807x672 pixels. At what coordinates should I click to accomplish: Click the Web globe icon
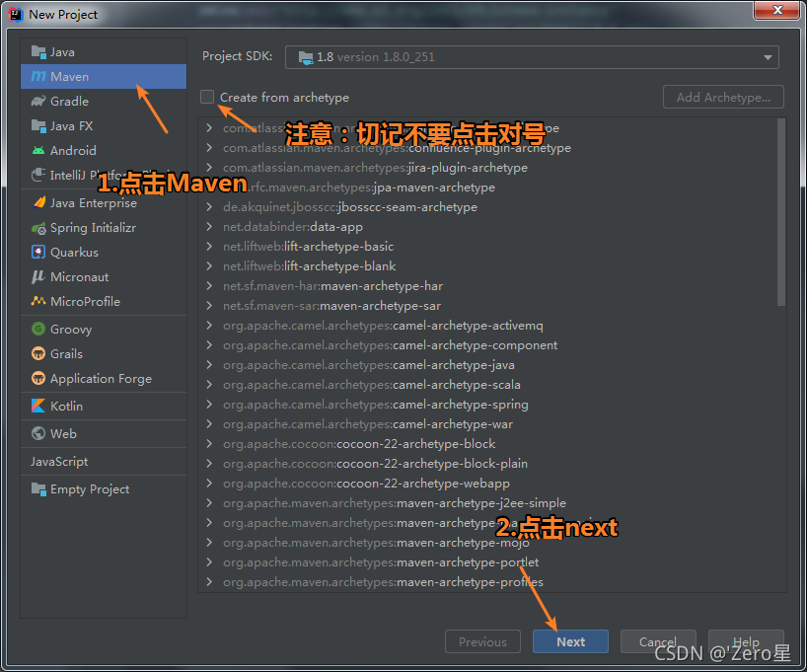coord(38,433)
